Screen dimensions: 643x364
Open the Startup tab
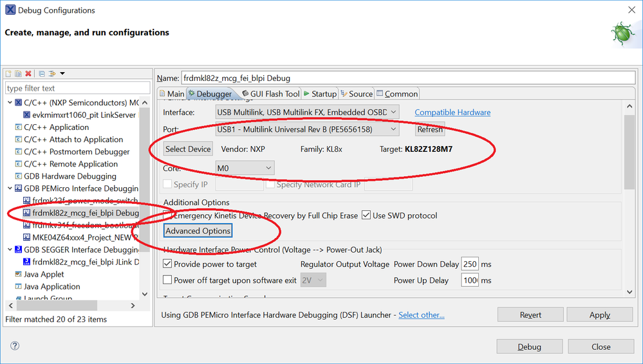(x=320, y=94)
